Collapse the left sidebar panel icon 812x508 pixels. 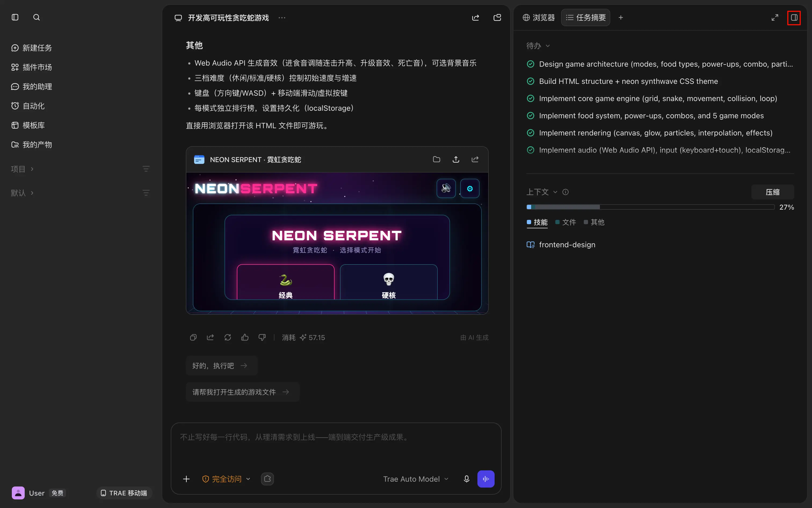coord(15,17)
